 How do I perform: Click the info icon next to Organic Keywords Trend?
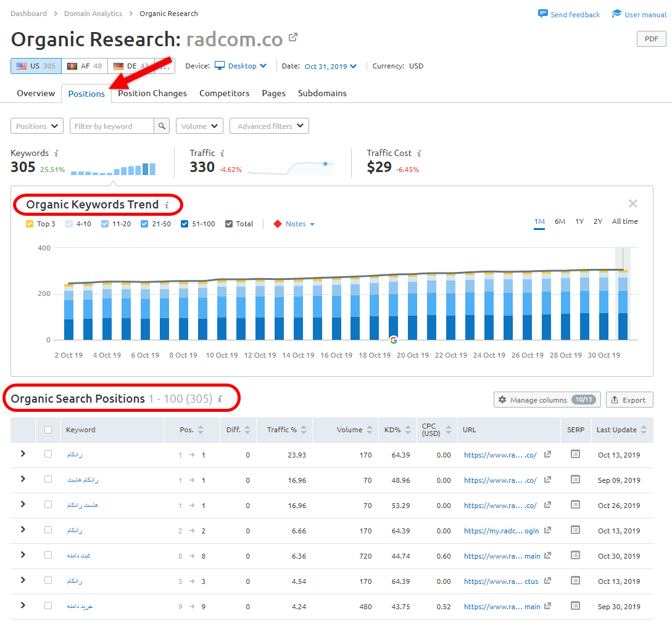point(166,205)
